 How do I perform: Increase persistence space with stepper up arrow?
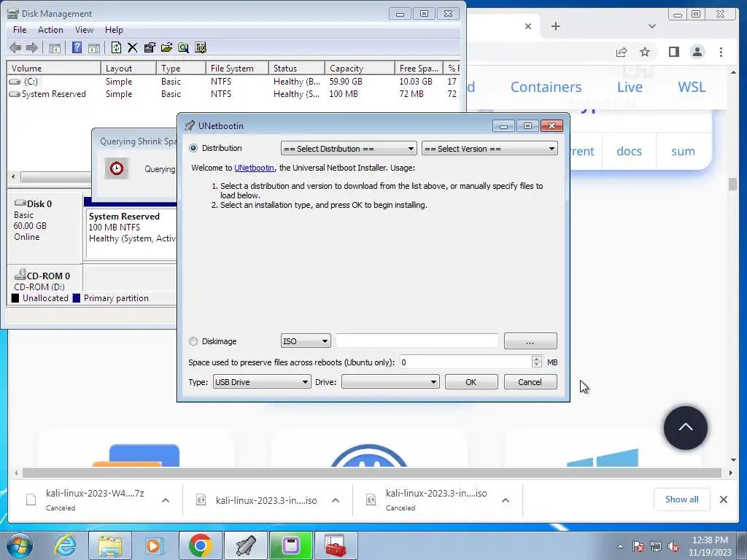pyautogui.click(x=536, y=359)
